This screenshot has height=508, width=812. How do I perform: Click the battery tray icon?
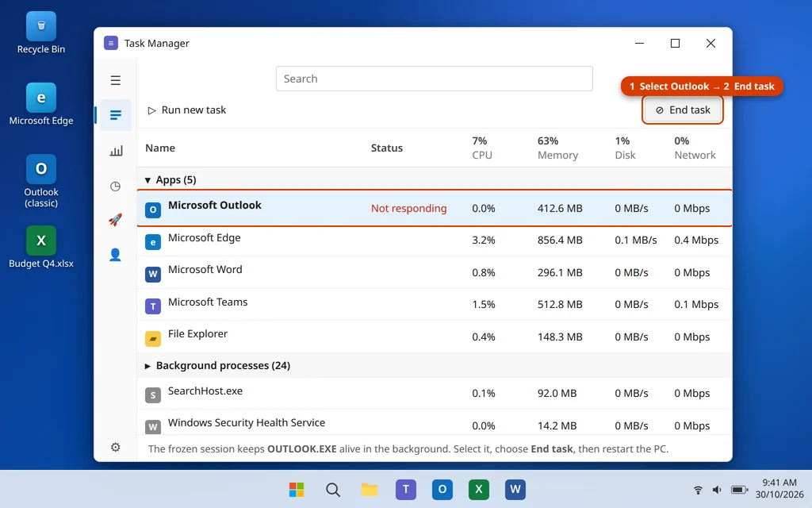pyautogui.click(x=740, y=489)
